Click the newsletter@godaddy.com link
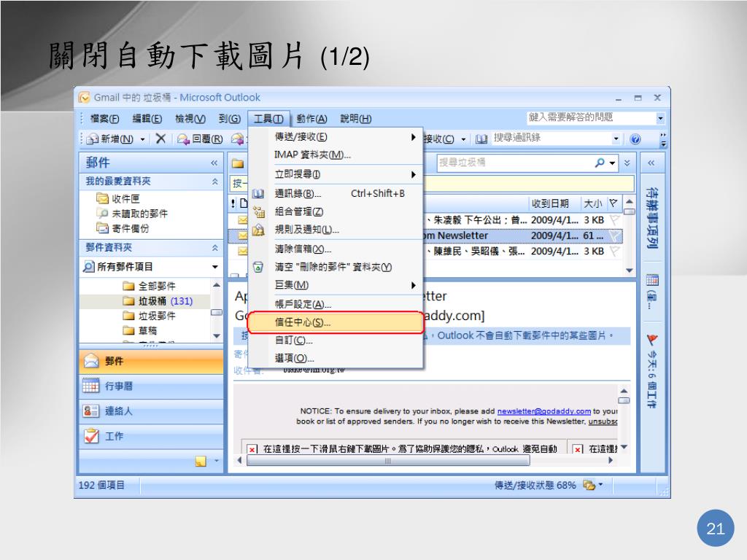Screen dimensions: 747x560 click(x=544, y=411)
